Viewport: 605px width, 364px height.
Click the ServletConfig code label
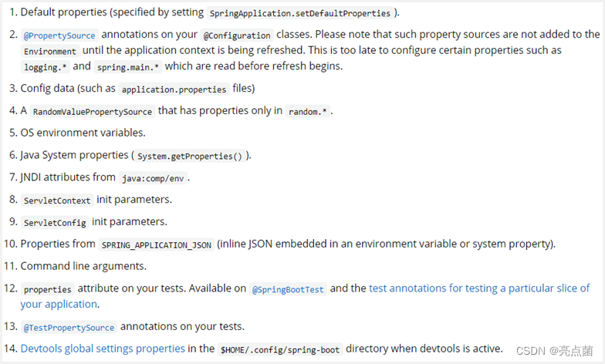click(55, 222)
